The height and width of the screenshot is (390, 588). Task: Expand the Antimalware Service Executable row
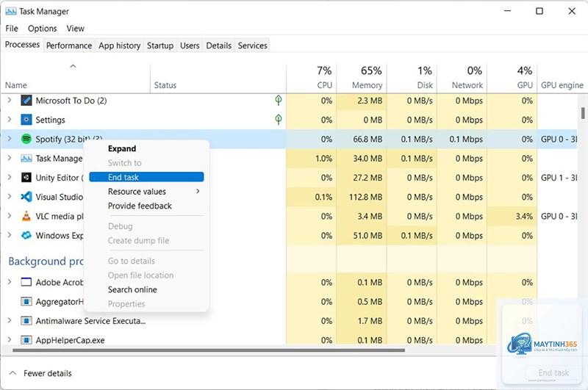[x=10, y=321]
